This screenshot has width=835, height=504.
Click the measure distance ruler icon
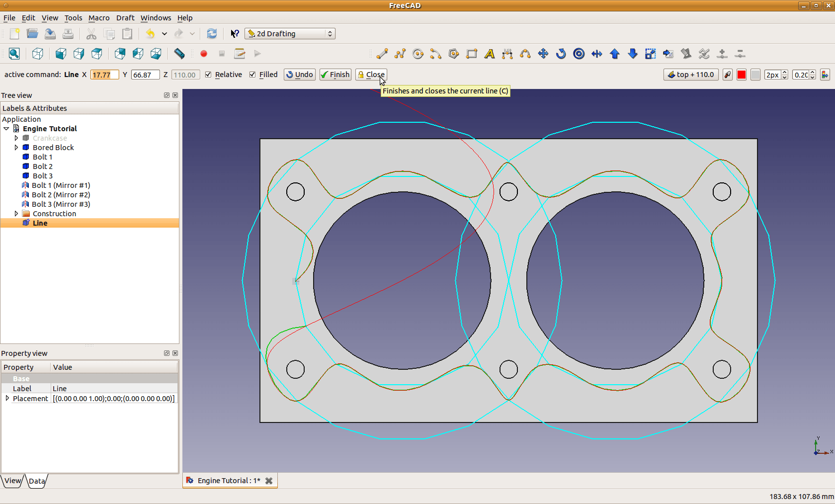click(179, 54)
